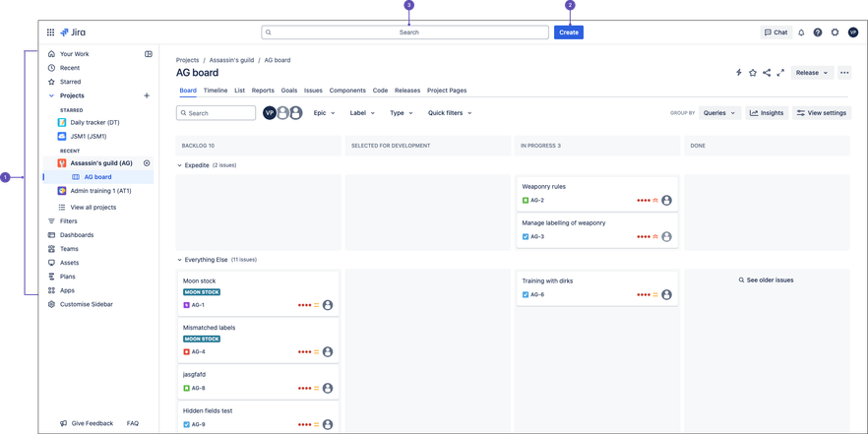This screenshot has height=434, width=868.
Task: Switch to the Issues tab
Action: coord(313,91)
